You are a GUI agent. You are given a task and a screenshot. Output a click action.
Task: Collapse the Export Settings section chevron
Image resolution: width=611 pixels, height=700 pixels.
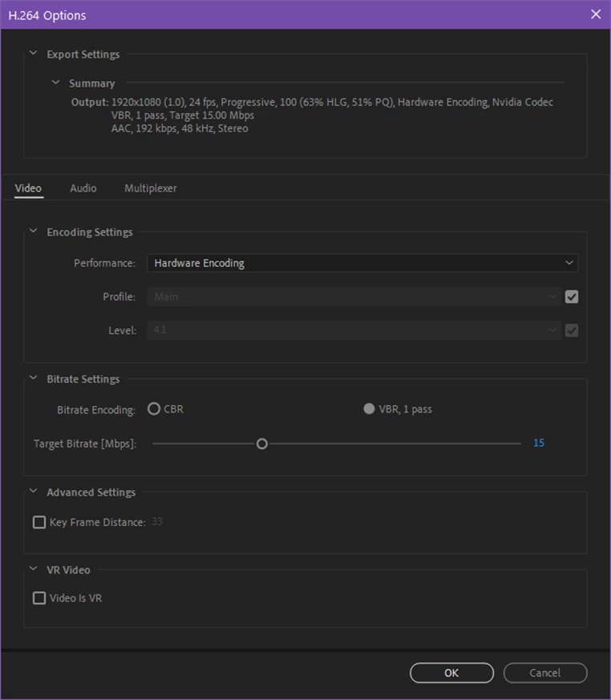tap(33, 53)
